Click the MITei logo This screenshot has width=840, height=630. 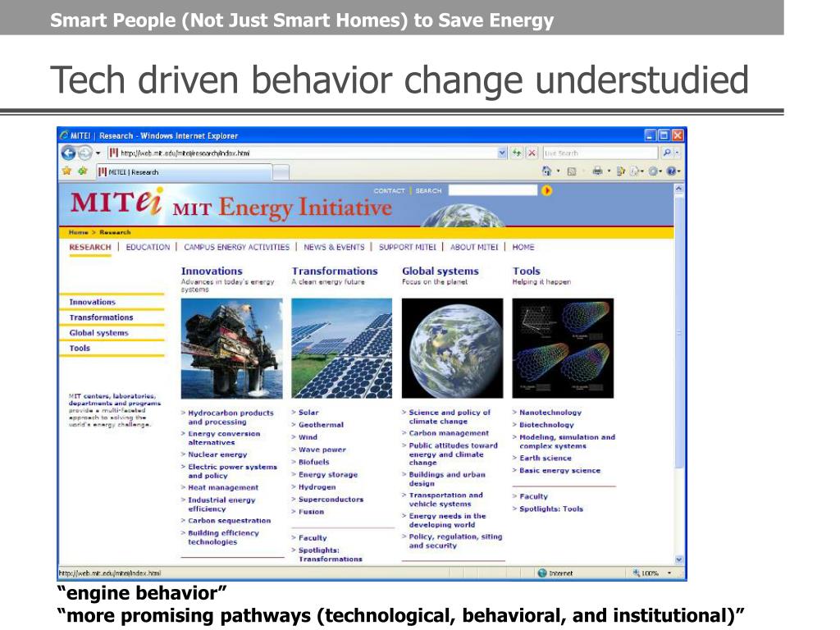pos(116,202)
